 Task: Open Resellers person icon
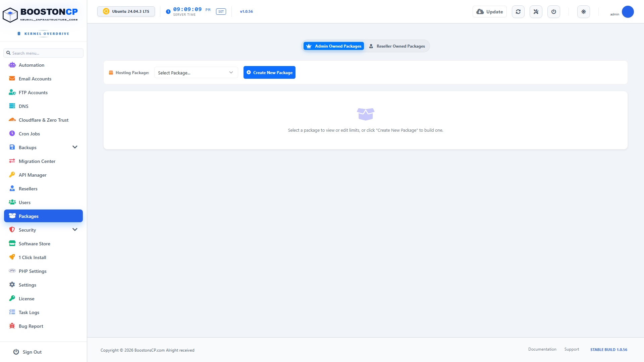(12, 189)
